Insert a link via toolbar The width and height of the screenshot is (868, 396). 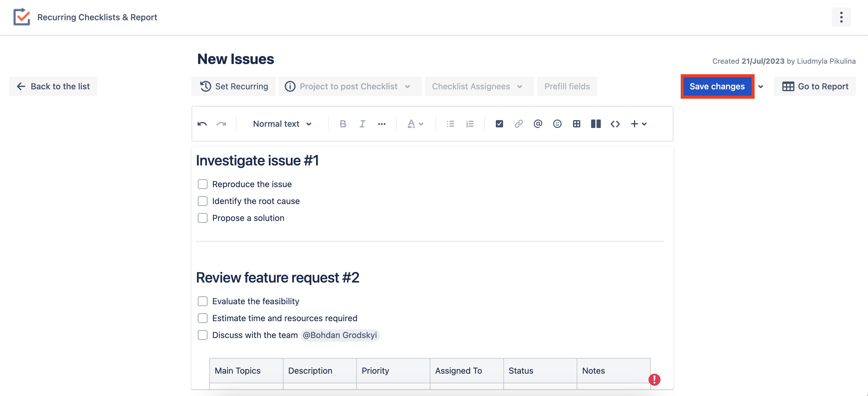pos(518,124)
